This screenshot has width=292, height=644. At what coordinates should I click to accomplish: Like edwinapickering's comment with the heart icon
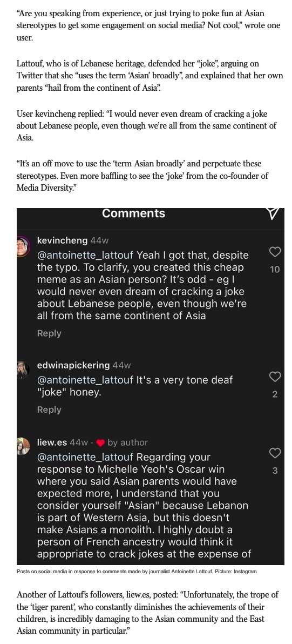click(x=275, y=376)
